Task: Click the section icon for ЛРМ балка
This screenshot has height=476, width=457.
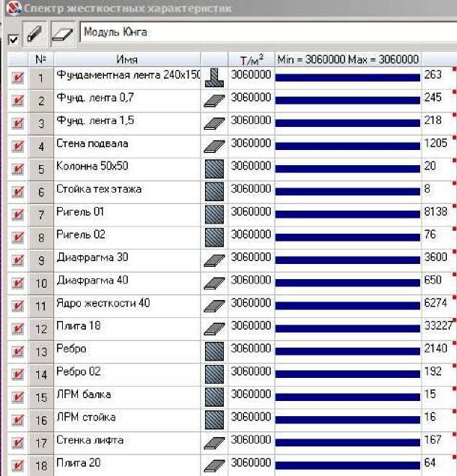Action: 214,397
